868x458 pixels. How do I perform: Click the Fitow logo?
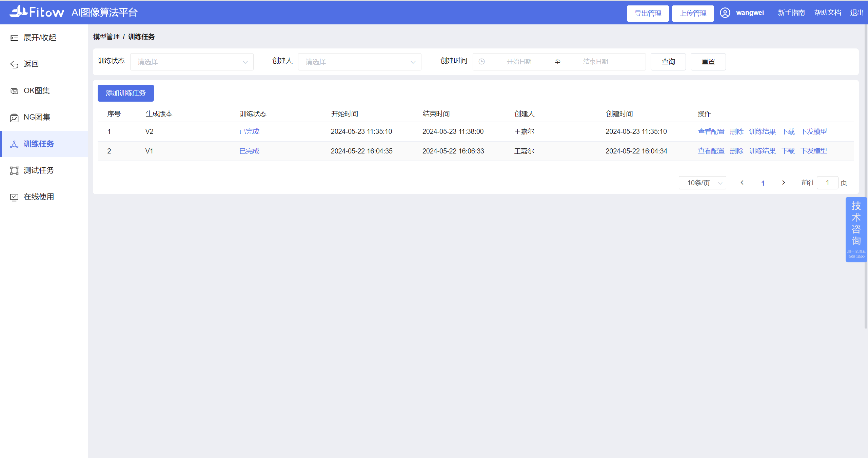click(x=37, y=12)
